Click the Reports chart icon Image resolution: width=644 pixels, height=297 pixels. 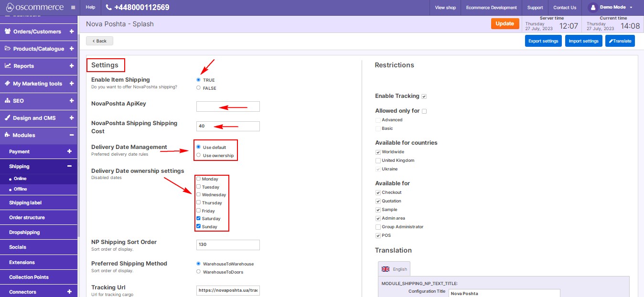point(8,66)
